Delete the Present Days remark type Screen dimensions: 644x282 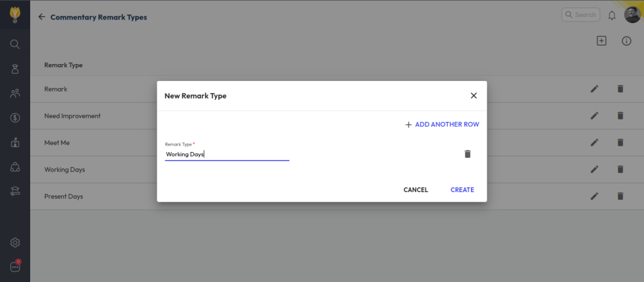pyautogui.click(x=620, y=196)
